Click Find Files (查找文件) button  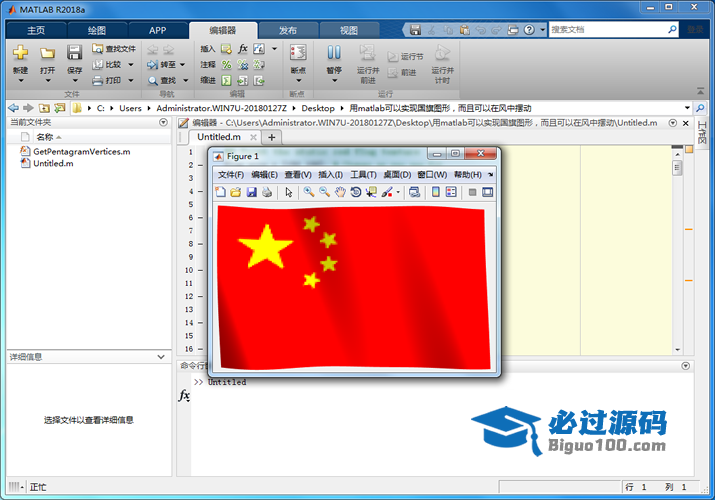click(114, 49)
